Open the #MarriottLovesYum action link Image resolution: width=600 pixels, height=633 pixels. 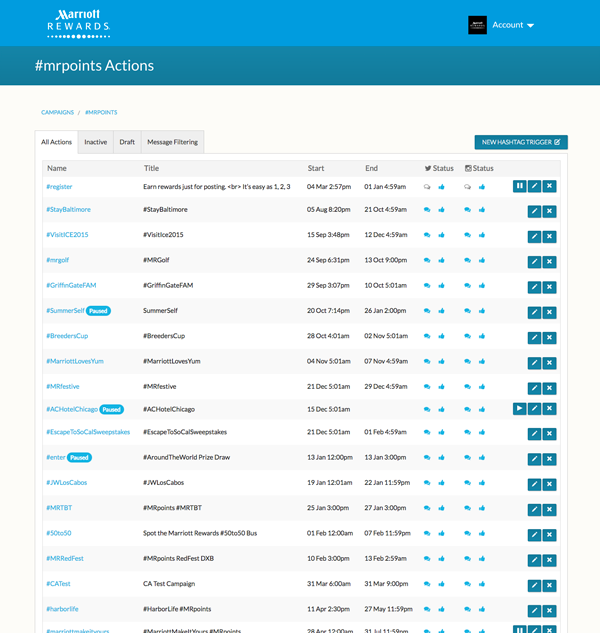coord(75,361)
